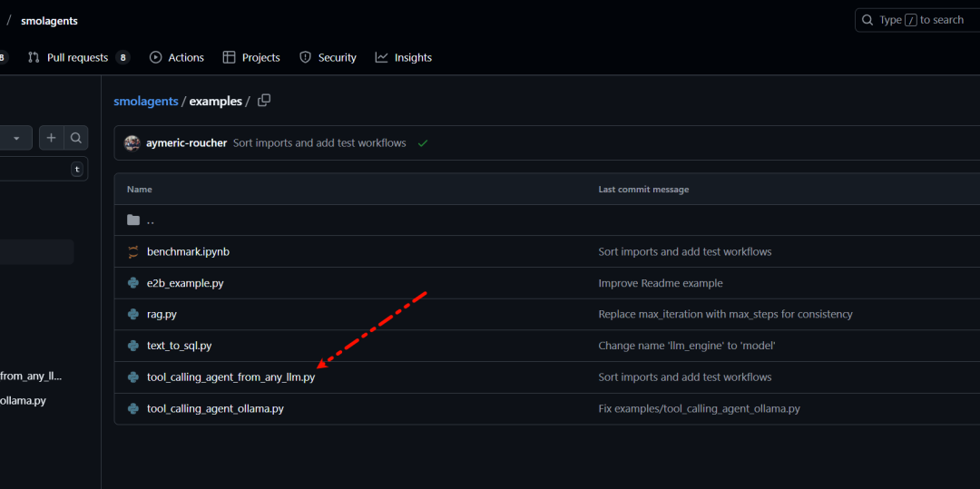The width and height of the screenshot is (980, 489).
Task: Click the Python icon beside text_to_sql.py
Action: [x=133, y=346]
